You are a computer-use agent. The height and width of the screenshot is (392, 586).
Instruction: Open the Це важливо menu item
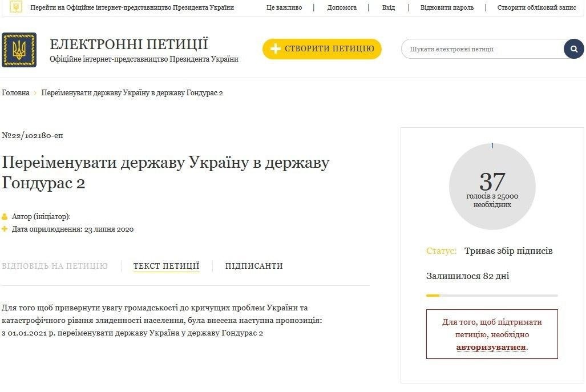click(284, 7)
